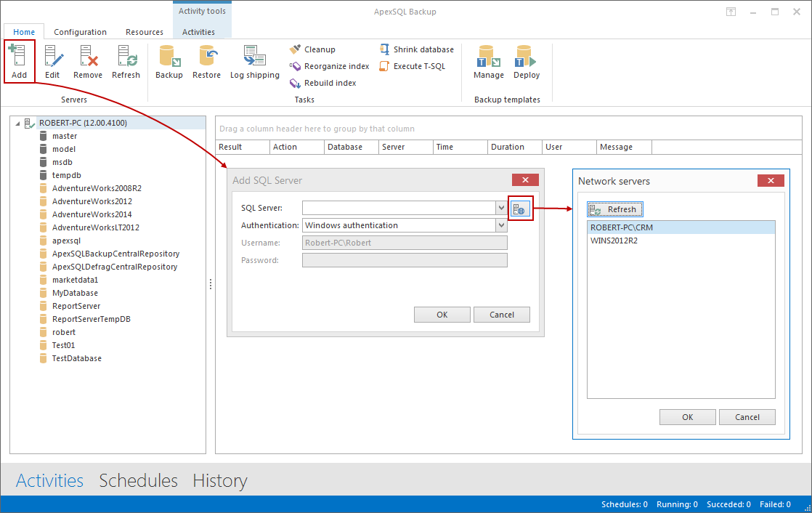Click the ROBERT-PC server icon in tree
This screenshot has height=513, width=812.
30,123
